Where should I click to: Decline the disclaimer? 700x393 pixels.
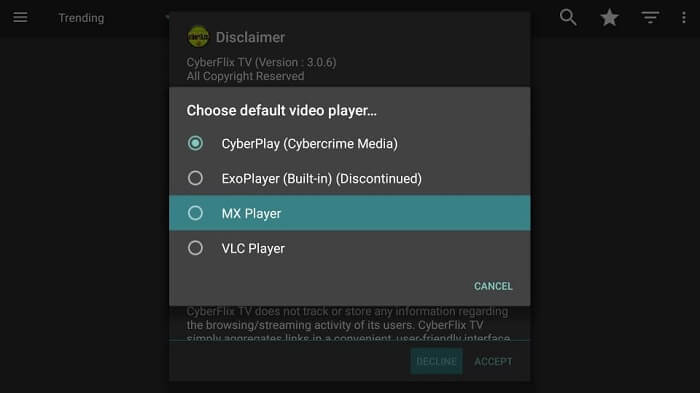(x=436, y=361)
